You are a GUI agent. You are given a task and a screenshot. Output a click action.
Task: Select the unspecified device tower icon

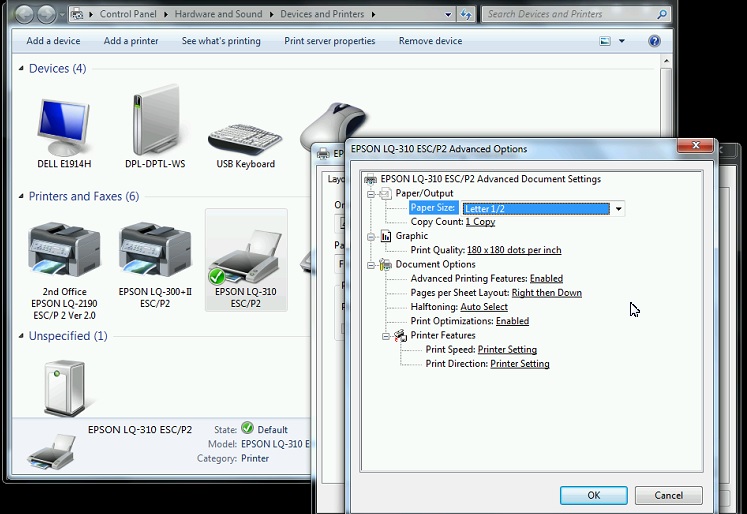(64, 387)
